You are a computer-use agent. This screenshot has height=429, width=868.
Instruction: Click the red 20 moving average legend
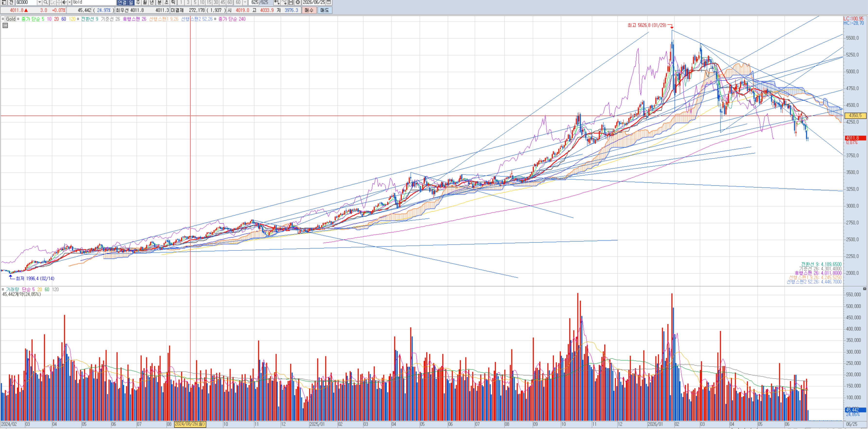click(56, 19)
